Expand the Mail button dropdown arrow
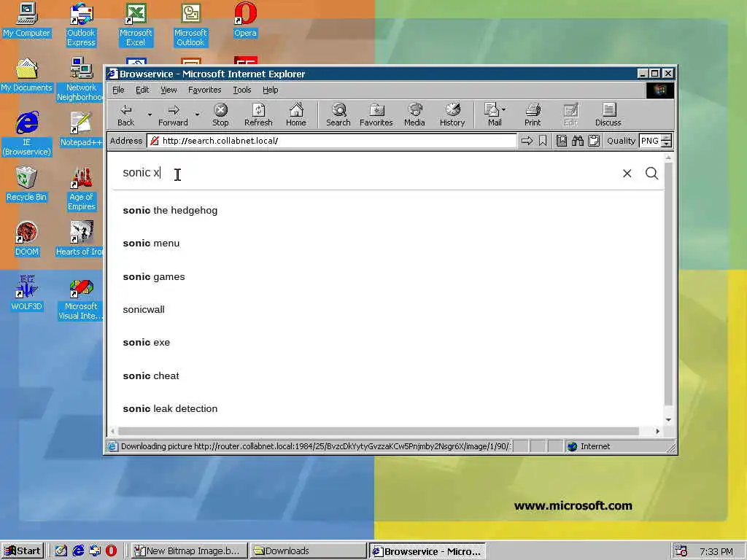 [x=504, y=109]
